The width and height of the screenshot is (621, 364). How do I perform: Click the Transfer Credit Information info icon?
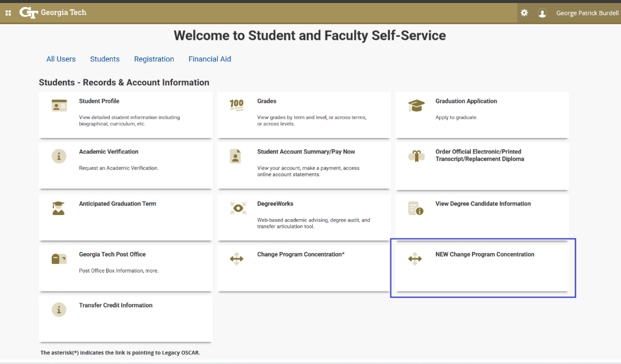coord(59,309)
